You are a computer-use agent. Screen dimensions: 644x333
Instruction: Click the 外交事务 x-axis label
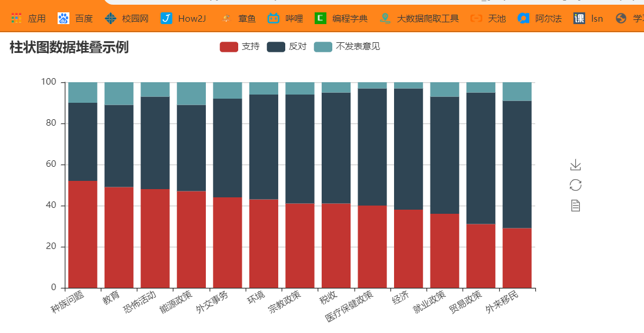(212, 302)
